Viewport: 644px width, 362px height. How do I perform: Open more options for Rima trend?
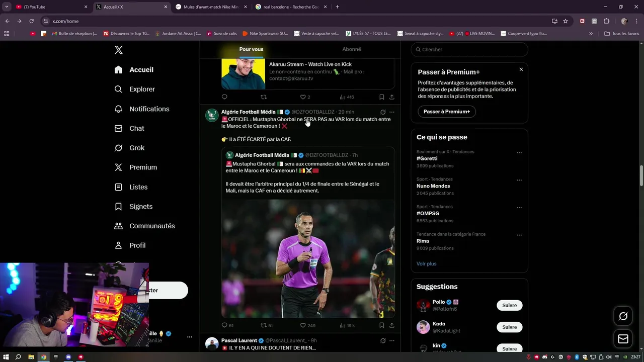point(519,235)
